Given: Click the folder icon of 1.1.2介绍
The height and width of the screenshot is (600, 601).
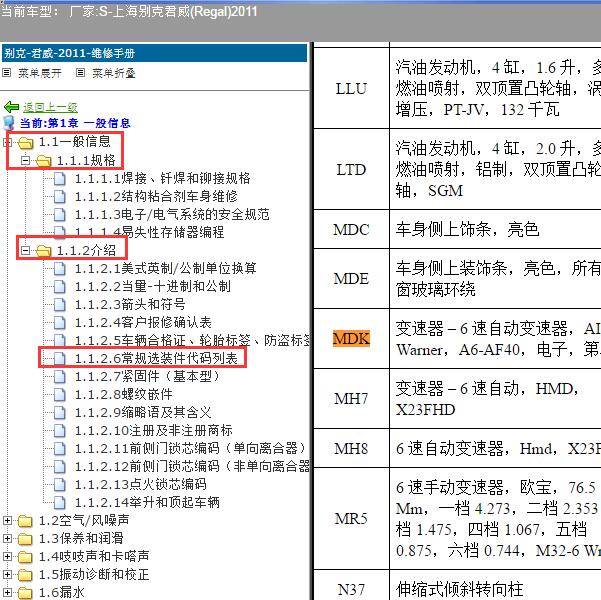Looking at the screenshot, I should coord(44,251).
